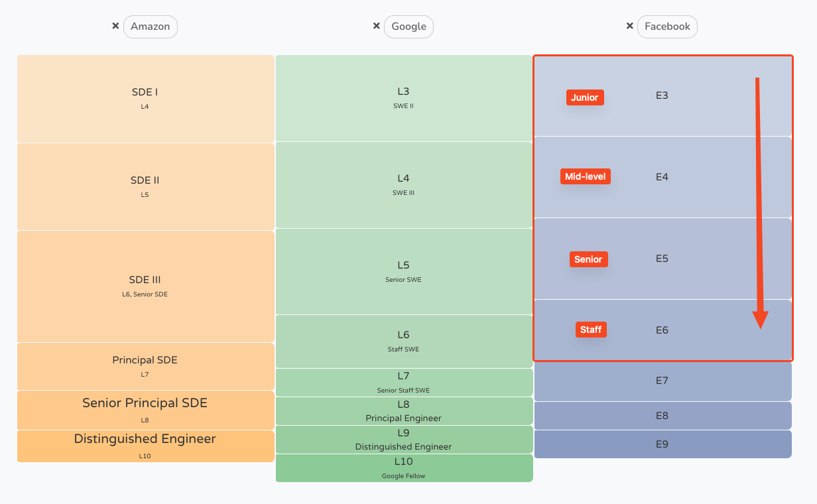Screen dimensions: 817x504
Task: Open Amazon Senior Principal SDE block
Action: [145, 410]
